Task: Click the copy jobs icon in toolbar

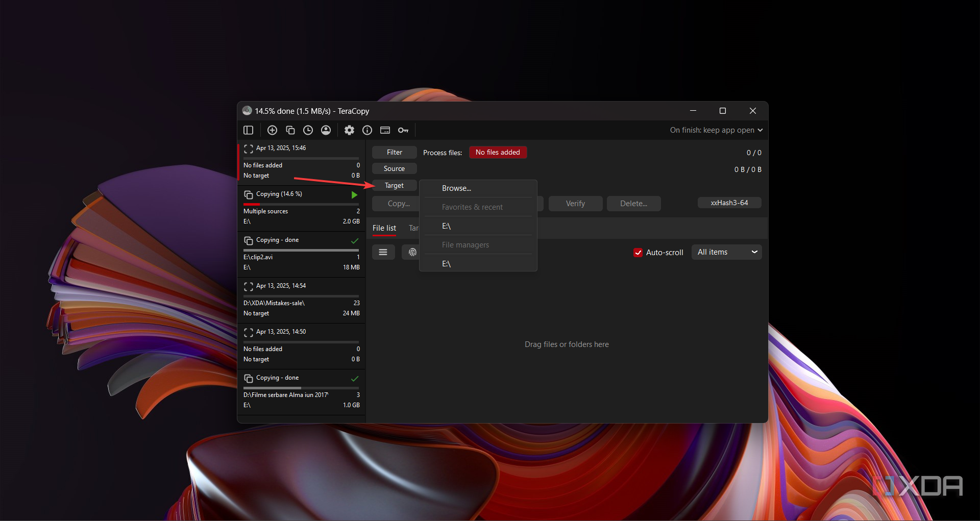Action: [290, 130]
